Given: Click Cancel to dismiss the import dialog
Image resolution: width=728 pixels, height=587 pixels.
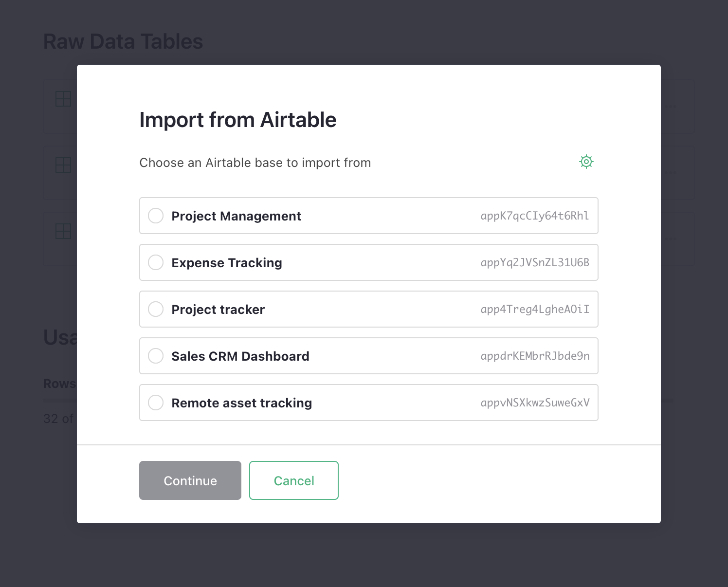Looking at the screenshot, I should pos(293,480).
